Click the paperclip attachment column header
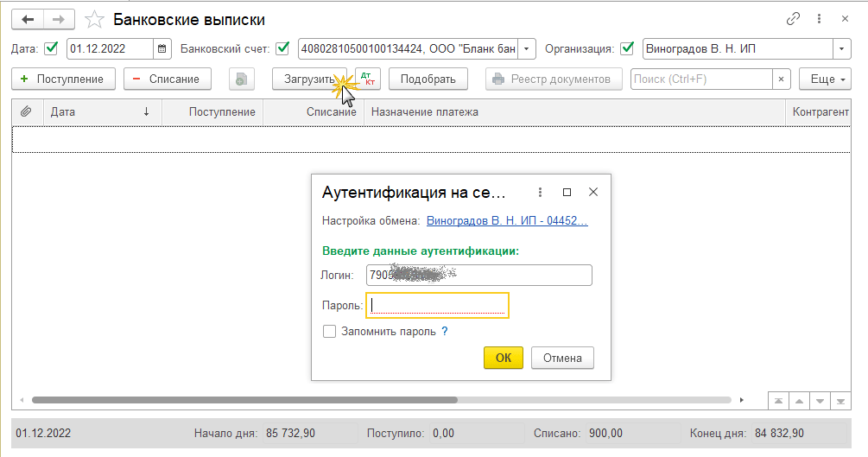 point(26,112)
